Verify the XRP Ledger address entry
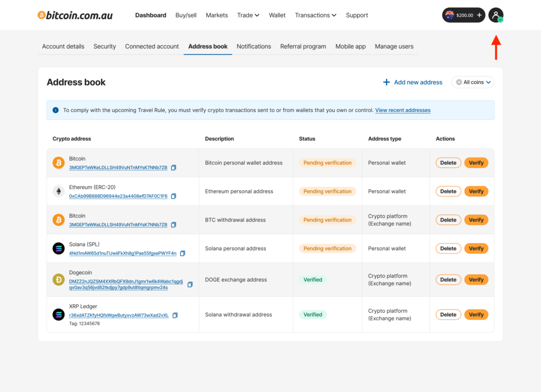The height and width of the screenshot is (392, 541). pyautogui.click(x=476, y=314)
